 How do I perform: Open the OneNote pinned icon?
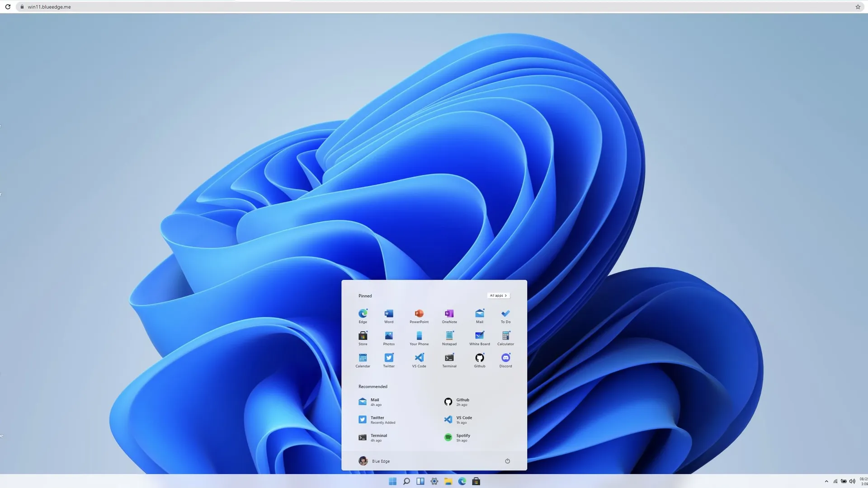(449, 314)
